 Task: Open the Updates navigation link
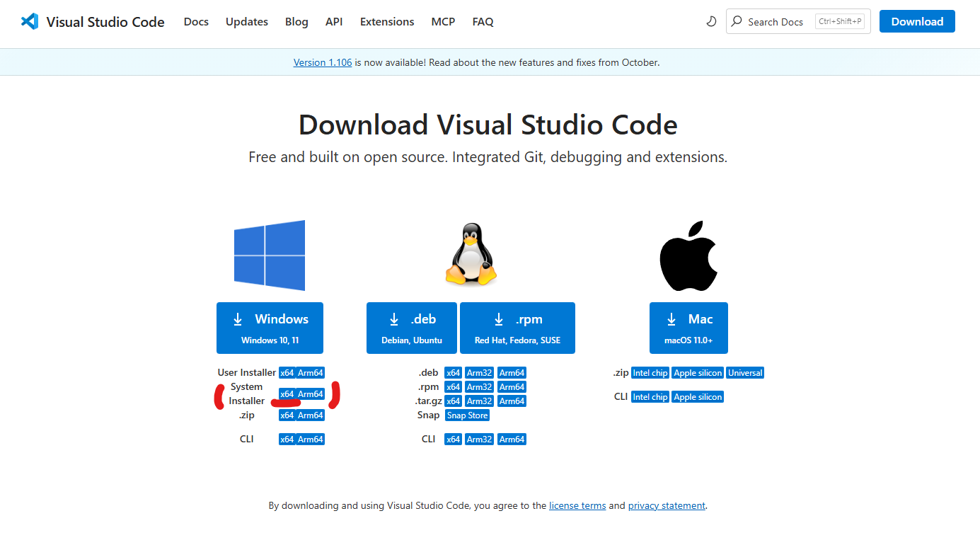(247, 22)
